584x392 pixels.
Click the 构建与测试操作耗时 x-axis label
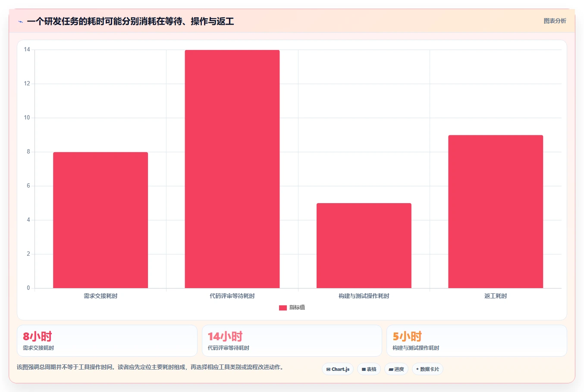point(364,296)
